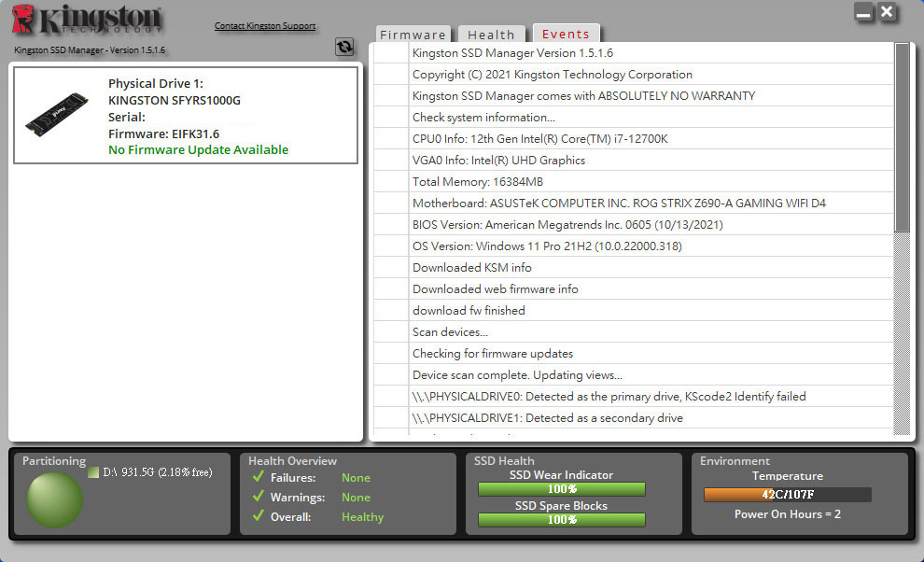The height and width of the screenshot is (562, 924).
Task: Select 'Downloaded KSM info' row
Action: (x=634, y=268)
